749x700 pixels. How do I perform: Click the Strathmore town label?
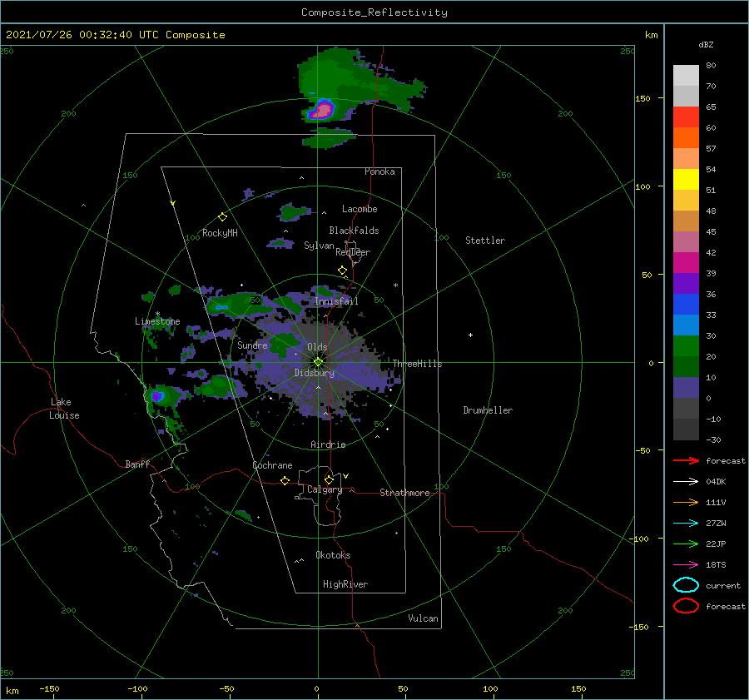(x=404, y=493)
